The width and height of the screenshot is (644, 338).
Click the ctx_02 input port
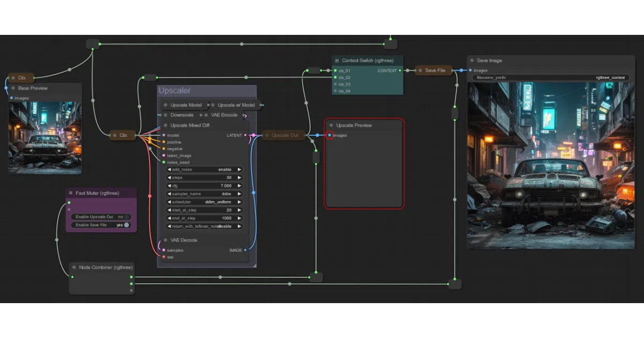tap(335, 77)
